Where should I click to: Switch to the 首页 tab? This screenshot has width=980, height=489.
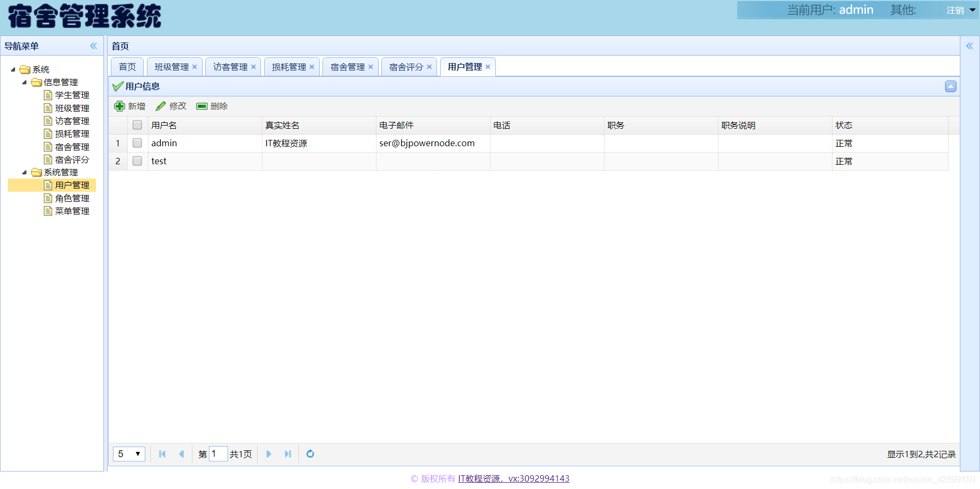coord(127,67)
